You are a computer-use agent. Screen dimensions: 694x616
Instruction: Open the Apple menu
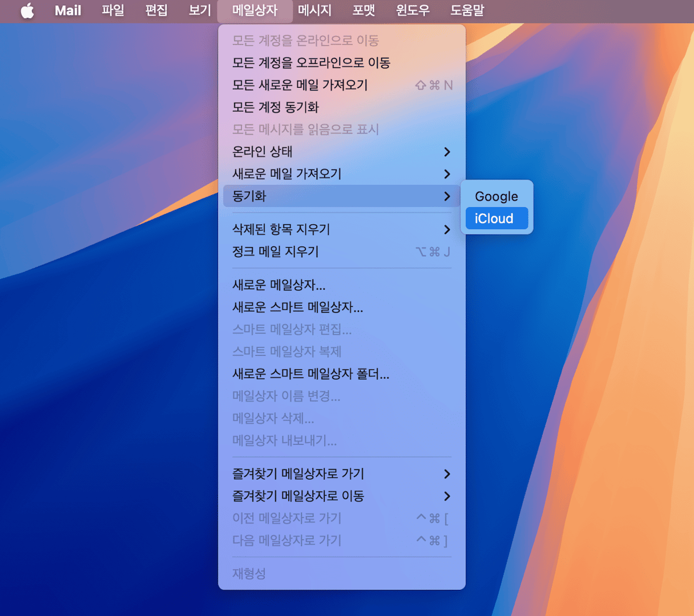27,11
